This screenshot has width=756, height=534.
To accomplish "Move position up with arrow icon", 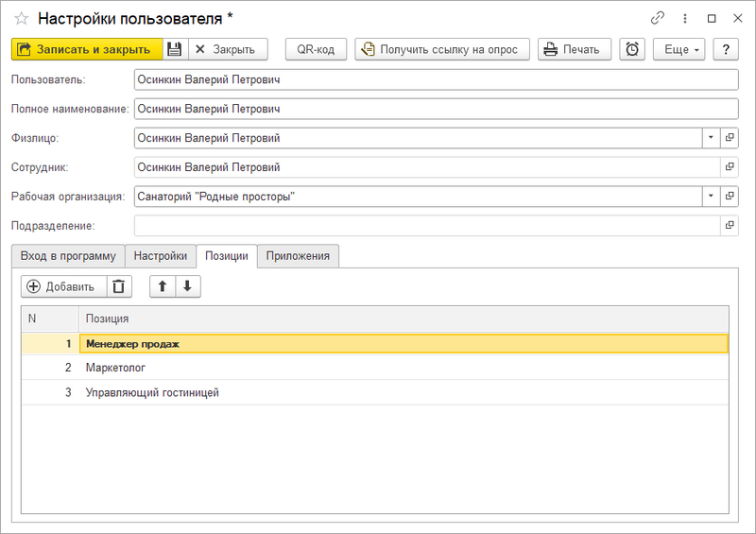I will pyautogui.click(x=163, y=287).
